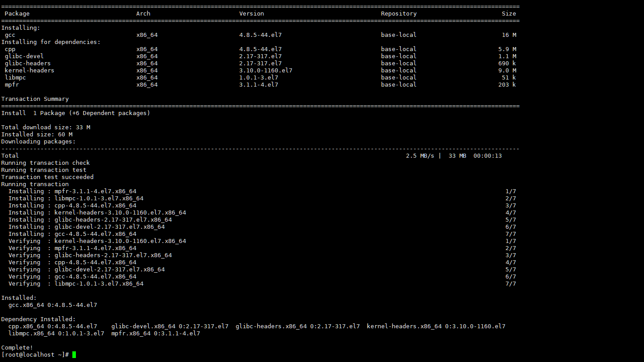This screenshot has height=362, width=644.
Task: Click the green terminal cursor at the prompt
Action: pyautogui.click(x=74, y=354)
